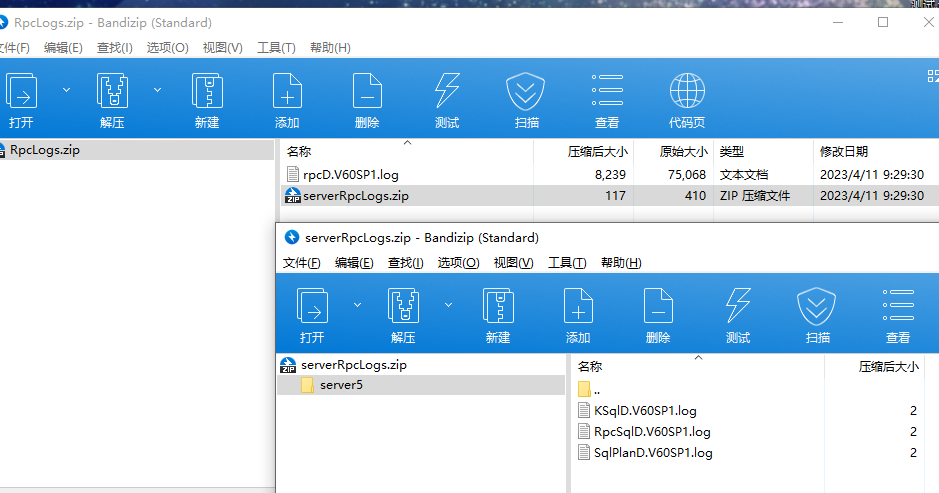Screen dimensions: 939x493
Task: Click Extract icon in RpcLogs.zip window toolbar
Action: 112,91
